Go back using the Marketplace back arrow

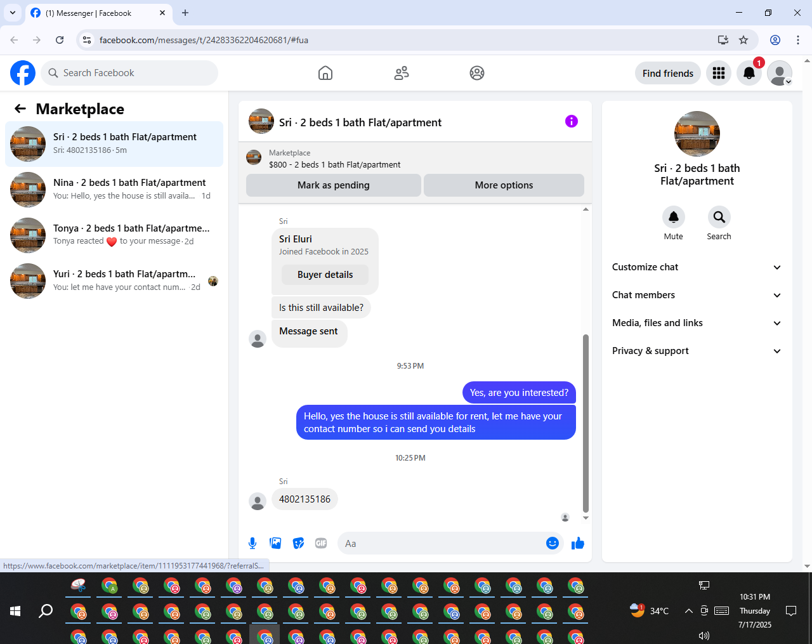[x=20, y=108]
